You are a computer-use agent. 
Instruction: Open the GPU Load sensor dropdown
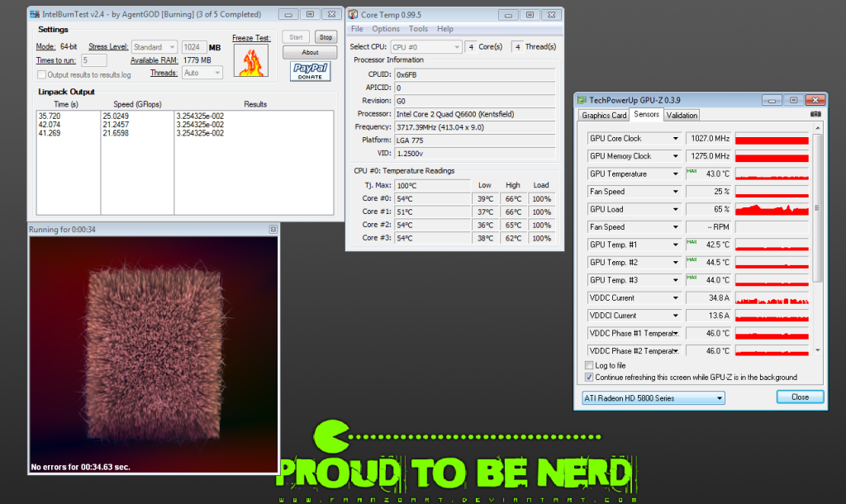pyautogui.click(x=676, y=209)
